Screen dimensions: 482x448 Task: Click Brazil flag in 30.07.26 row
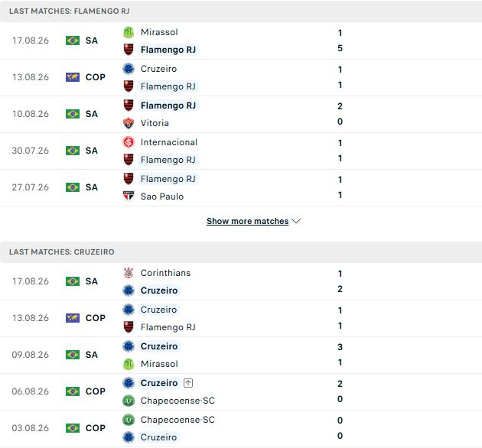(73, 151)
